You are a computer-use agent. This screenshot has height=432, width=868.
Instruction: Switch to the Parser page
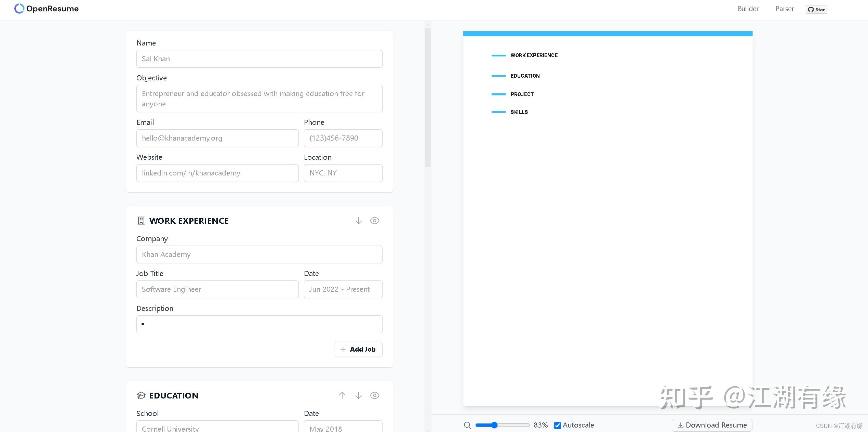[x=785, y=9]
